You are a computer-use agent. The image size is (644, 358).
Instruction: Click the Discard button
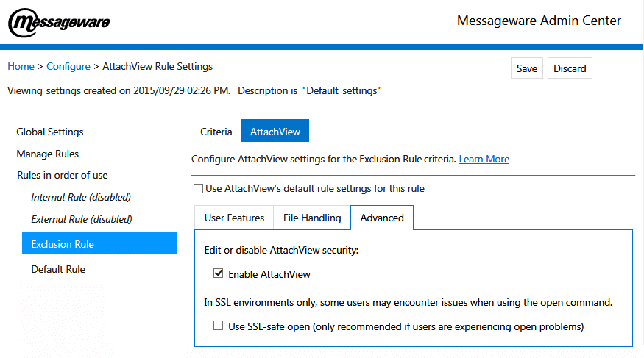point(570,68)
